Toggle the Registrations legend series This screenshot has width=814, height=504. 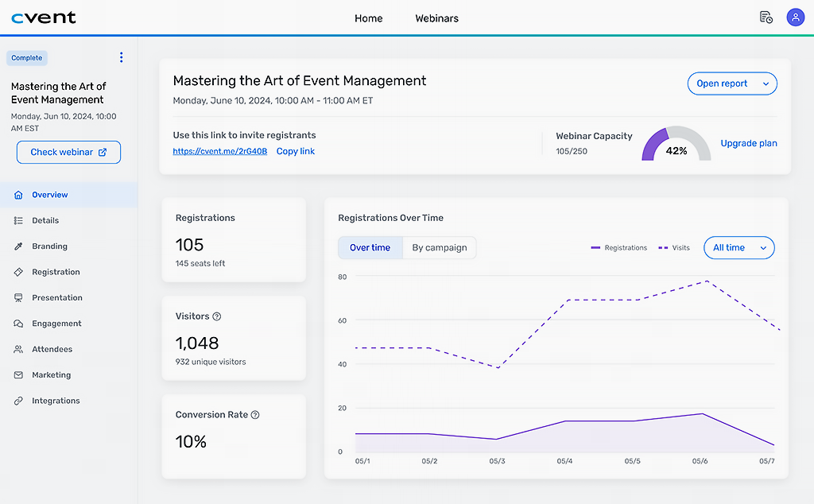(x=618, y=247)
